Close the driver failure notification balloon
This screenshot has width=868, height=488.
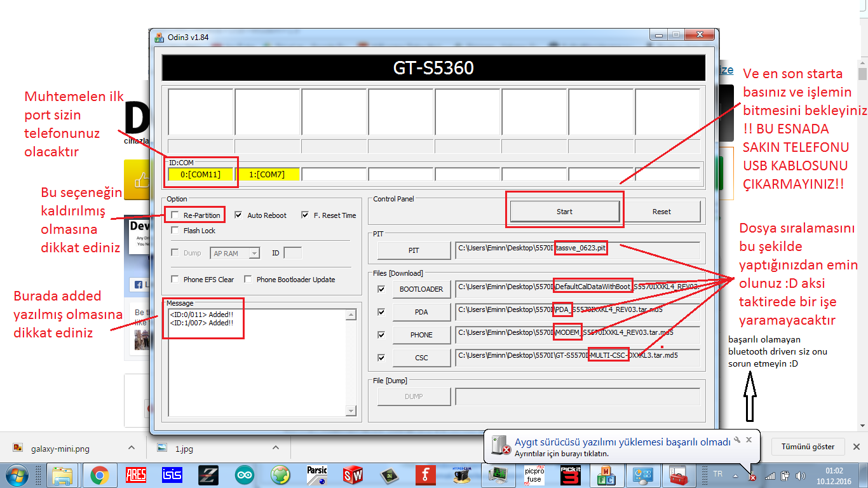tap(749, 439)
